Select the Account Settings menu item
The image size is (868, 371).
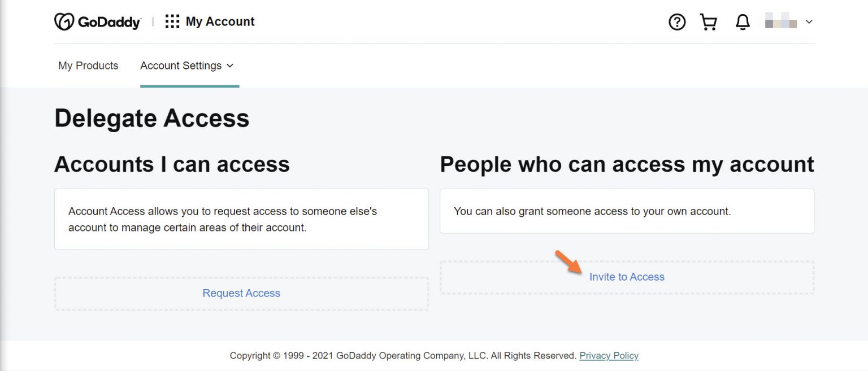[x=181, y=66]
